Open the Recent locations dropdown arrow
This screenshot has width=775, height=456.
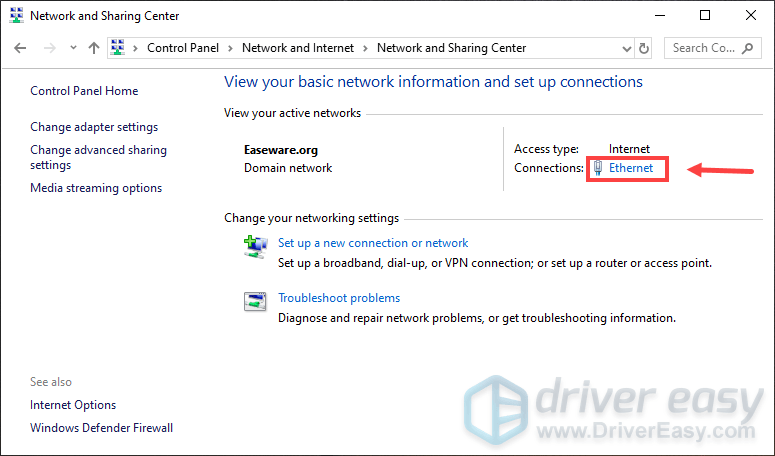[72, 48]
